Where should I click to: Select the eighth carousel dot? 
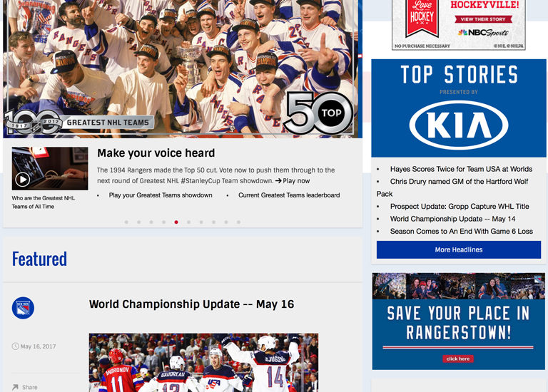(213, 222)
